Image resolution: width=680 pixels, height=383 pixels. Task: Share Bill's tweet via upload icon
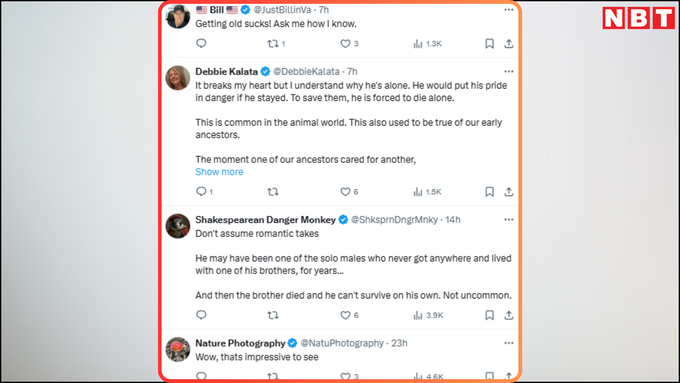point(509,43)
